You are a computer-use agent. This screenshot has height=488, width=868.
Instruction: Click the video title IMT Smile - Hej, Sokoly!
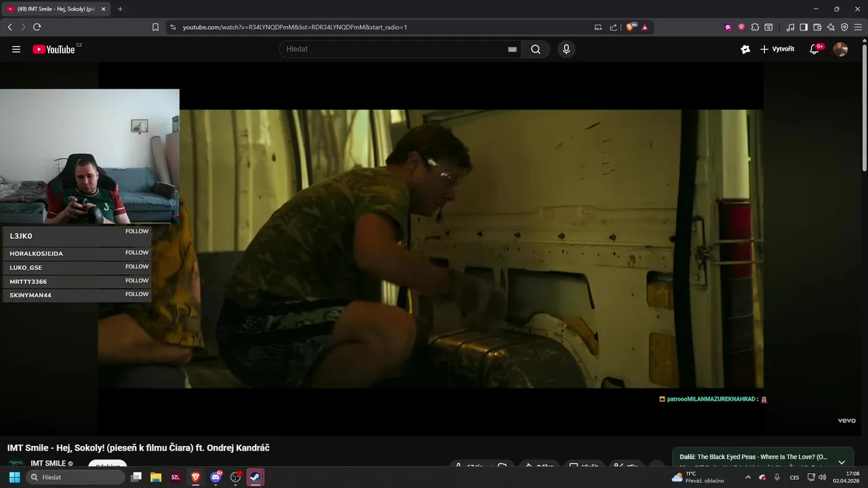coord(138,448)
